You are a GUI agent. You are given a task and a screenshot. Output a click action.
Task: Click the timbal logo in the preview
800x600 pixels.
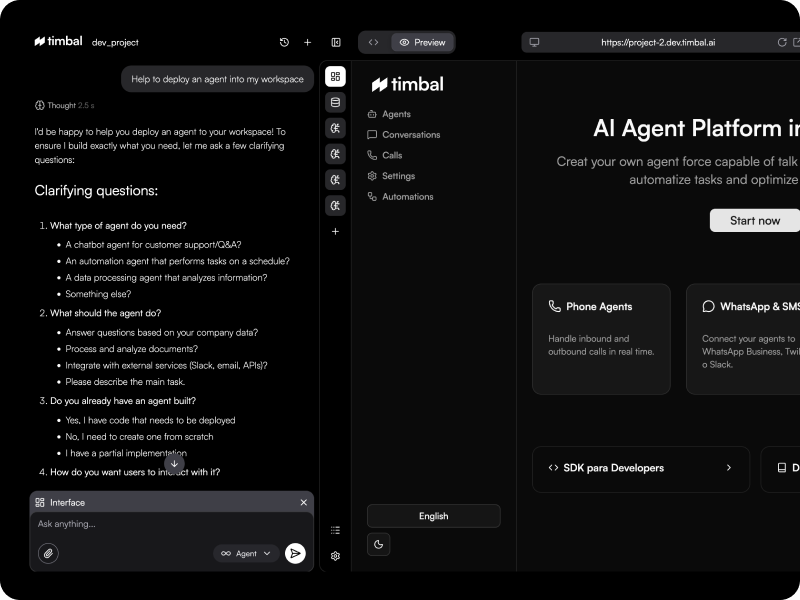(408, 85)
